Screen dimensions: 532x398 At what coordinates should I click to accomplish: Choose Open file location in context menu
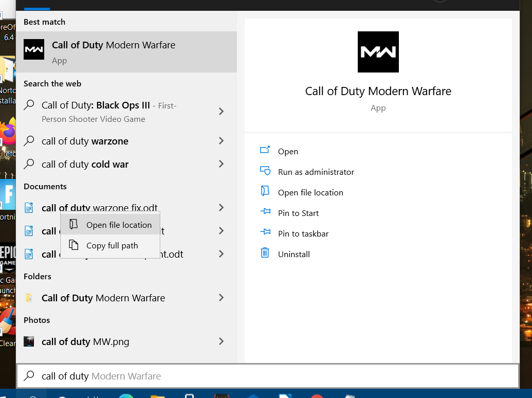pos(111,225)
